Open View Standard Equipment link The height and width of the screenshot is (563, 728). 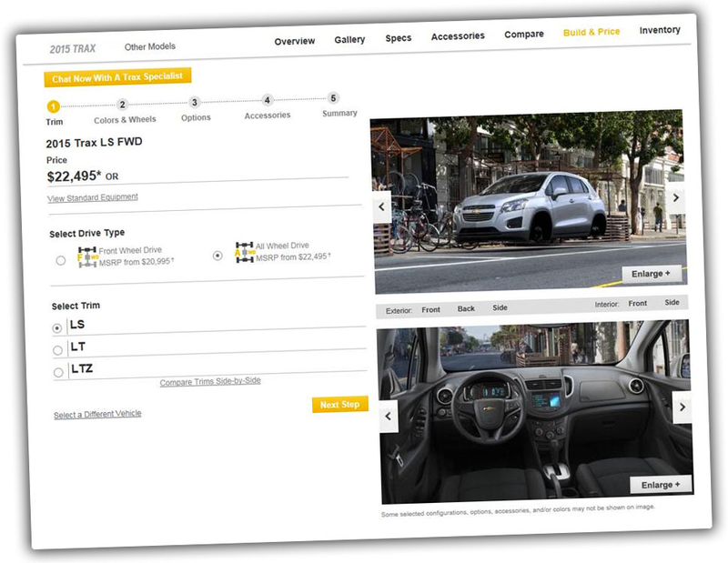pos(93,197)
